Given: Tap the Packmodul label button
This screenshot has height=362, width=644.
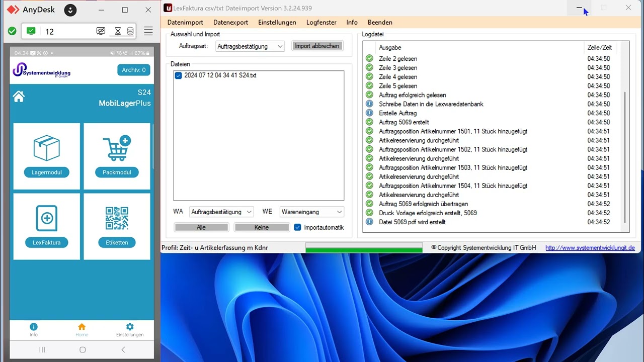Looking at the screenshot, I should click(117, 172).
